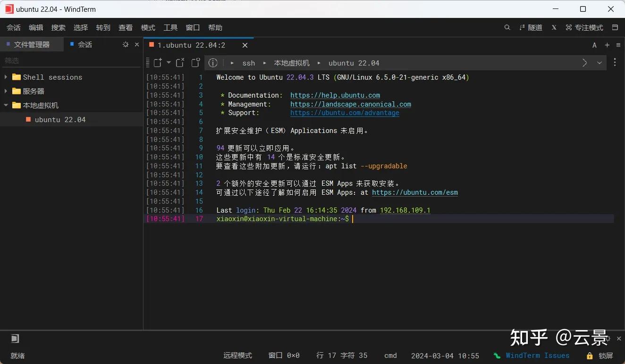Open the dropdown arrow beside the new-tab icon
Viewport: 625px width, 364px height.
point(169,63)
